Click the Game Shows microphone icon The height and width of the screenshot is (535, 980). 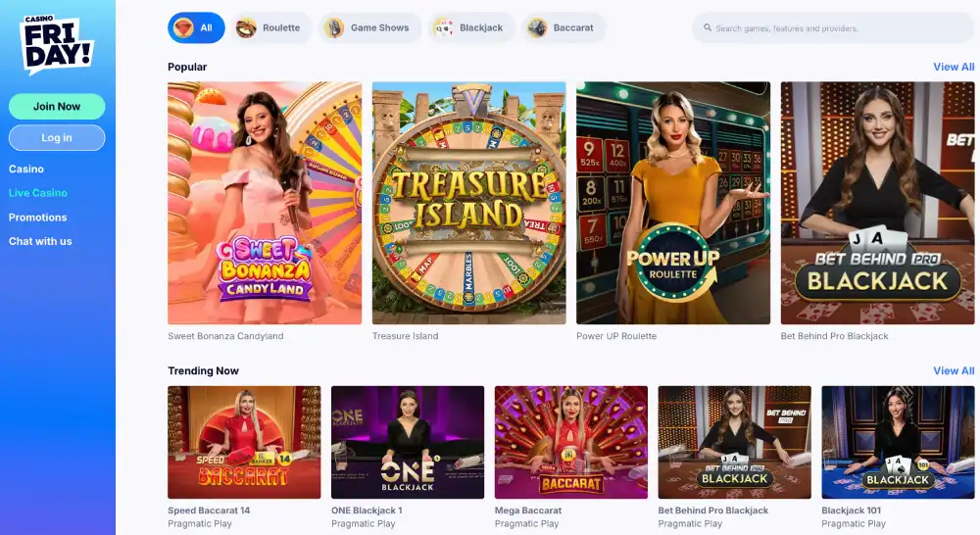point(334,28)
